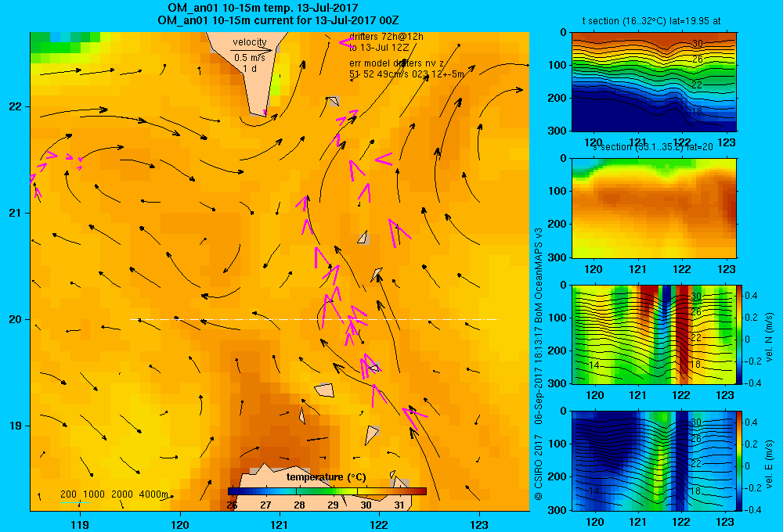783x532 pixels.
Task: Open the salinity section plot panel
Action: point(654,208)
